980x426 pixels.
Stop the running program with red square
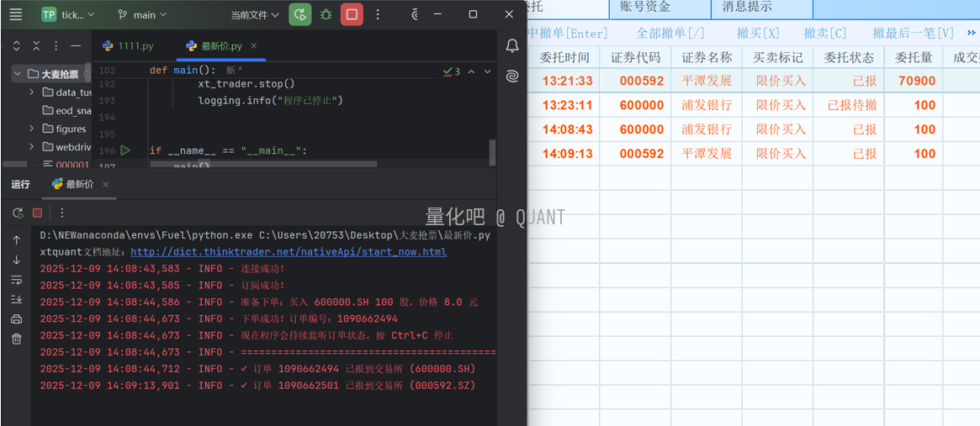pyautogui.click(x=352, y=14)
